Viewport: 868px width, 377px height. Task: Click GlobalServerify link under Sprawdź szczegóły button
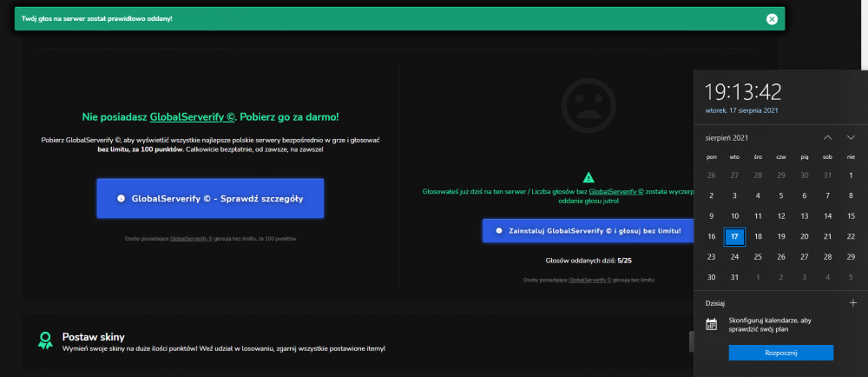[x=192, y=239]
